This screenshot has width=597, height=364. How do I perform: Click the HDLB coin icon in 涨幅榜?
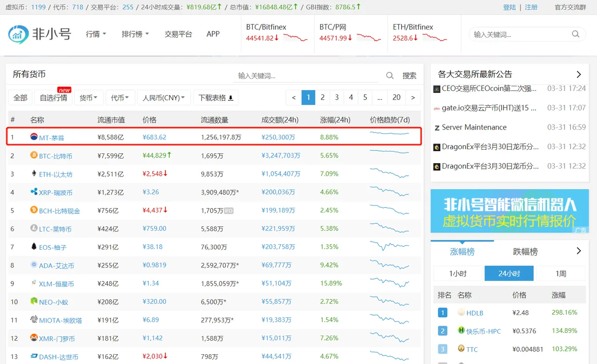click(461, 312)
